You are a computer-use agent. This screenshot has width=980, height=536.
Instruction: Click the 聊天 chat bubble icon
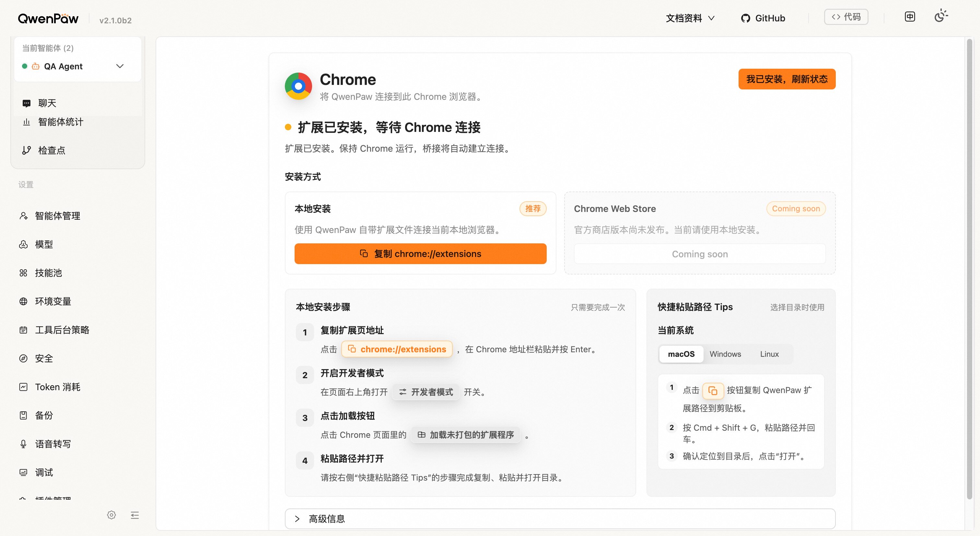pos(26,103)
